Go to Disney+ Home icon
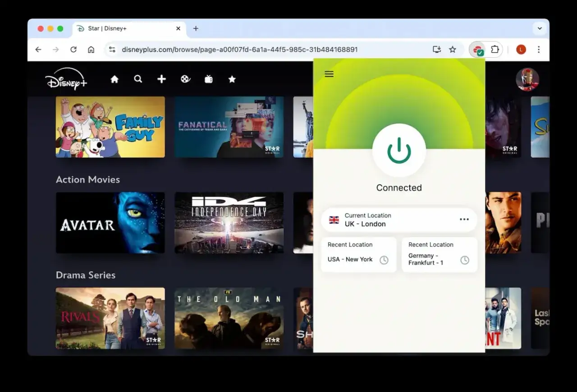Viewport: 577px width, 392px height. tap(114, 79)
